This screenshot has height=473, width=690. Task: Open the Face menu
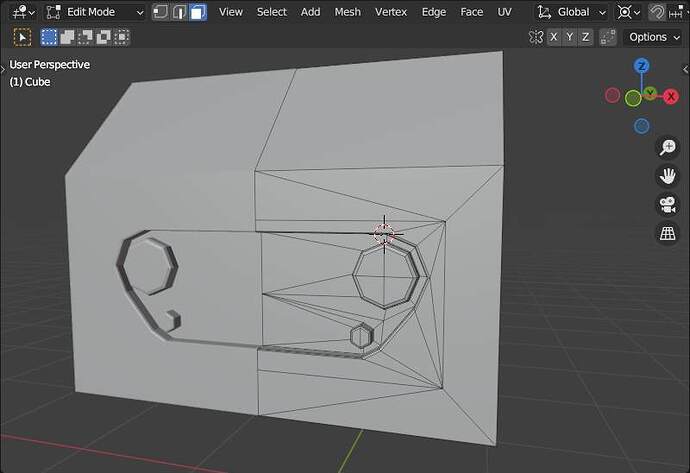click(x=472, y=12)
